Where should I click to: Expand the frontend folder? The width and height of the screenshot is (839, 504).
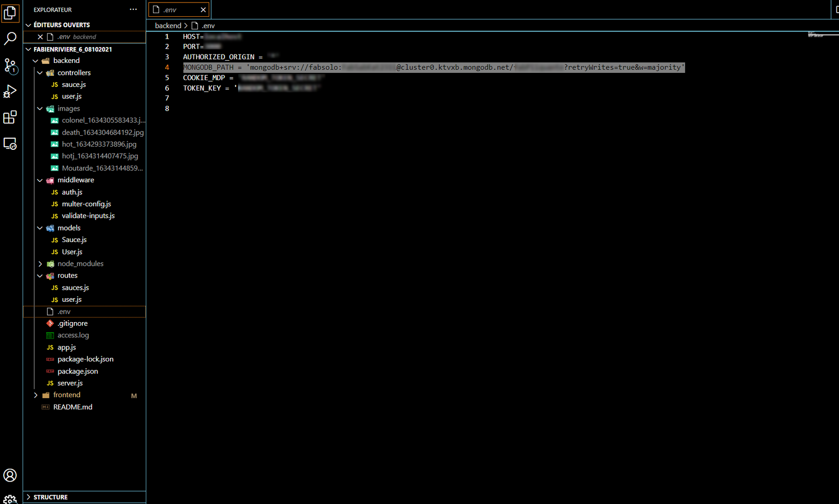pos(36,395)
